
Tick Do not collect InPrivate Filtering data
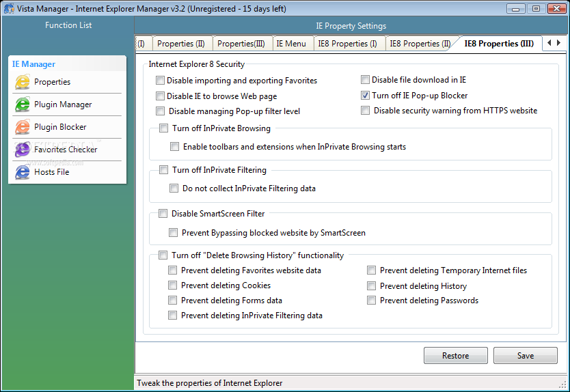(174, 188)
